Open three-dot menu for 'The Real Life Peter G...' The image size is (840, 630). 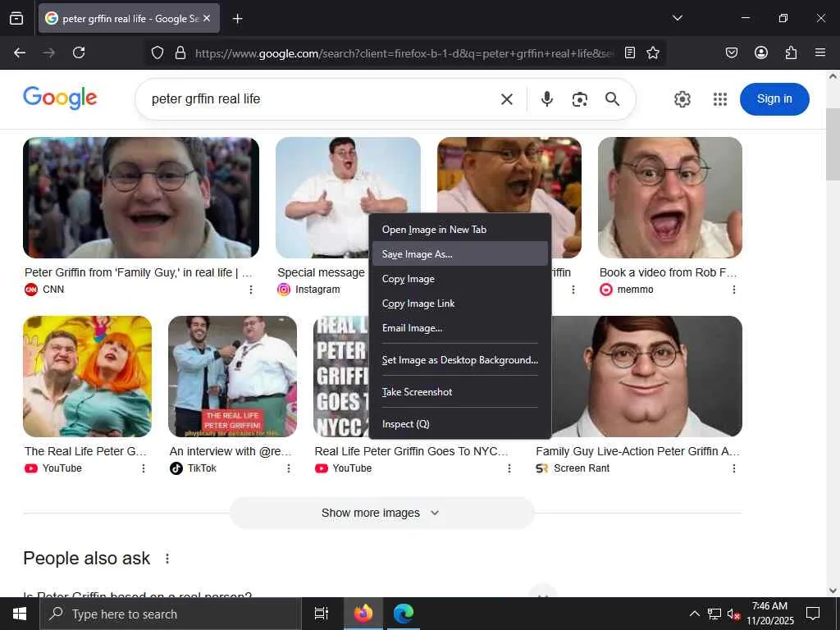coord(143,468)
